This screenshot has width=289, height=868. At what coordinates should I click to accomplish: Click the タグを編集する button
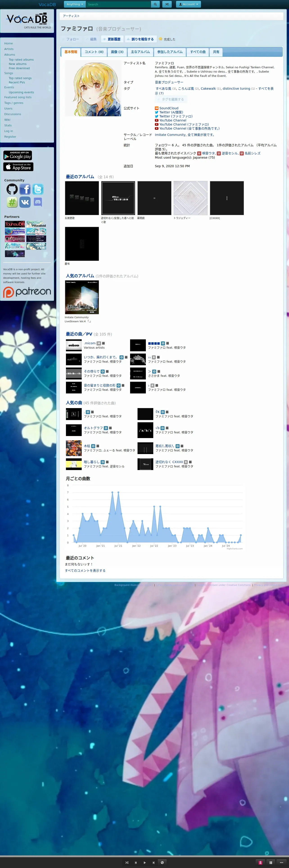click(x=171, y=99)
